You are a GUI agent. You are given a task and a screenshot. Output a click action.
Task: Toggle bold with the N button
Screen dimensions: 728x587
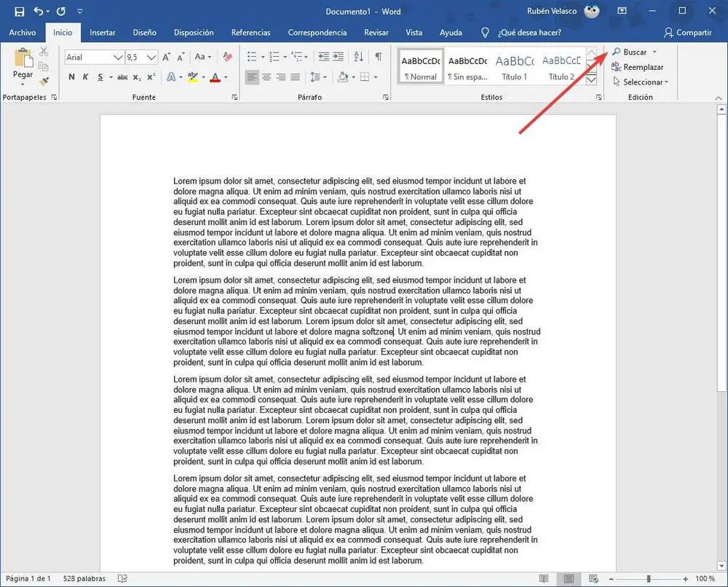pos(71,77)
